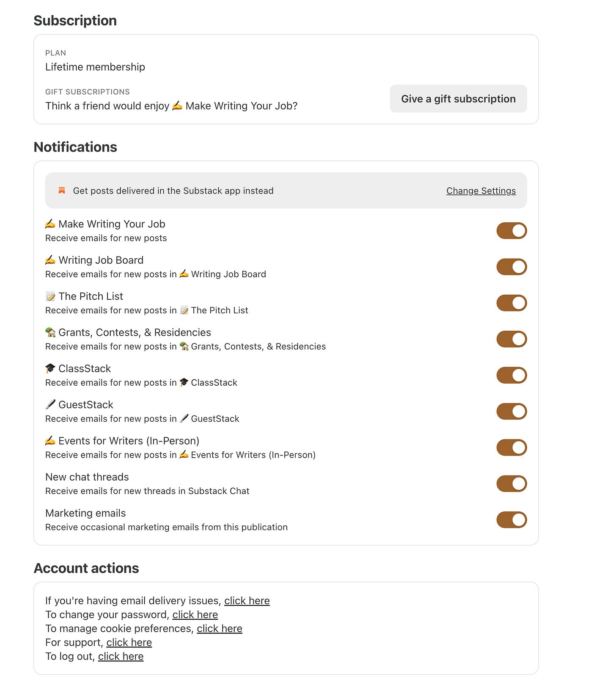Disable New chat threads emails
This screenshot has height=699, width=616.
pyautogui.click(x=511, y=483)
